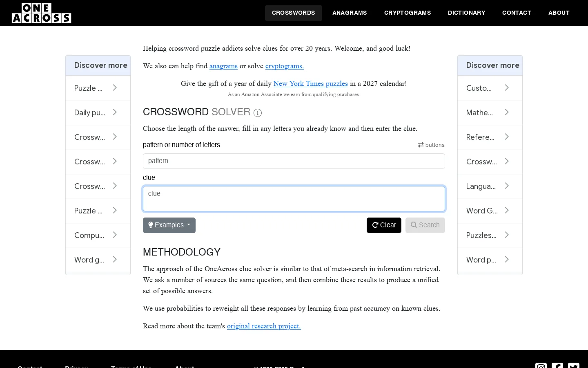Expand the chevron beside Word p...
Screen dimensions: 588x368
507,260
